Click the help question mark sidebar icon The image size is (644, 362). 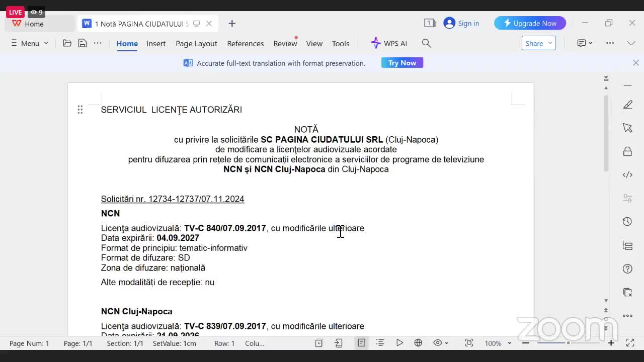[627, 268]
